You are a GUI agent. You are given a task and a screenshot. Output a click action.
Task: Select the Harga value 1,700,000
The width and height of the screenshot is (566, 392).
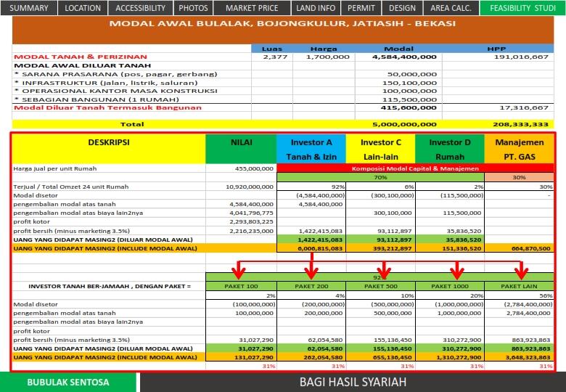click(x=328, y=57)
